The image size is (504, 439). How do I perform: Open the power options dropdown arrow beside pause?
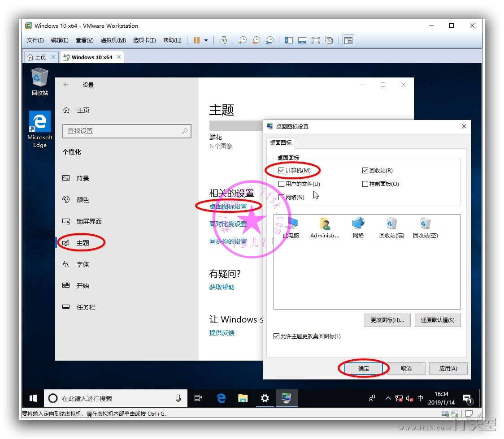206,40
